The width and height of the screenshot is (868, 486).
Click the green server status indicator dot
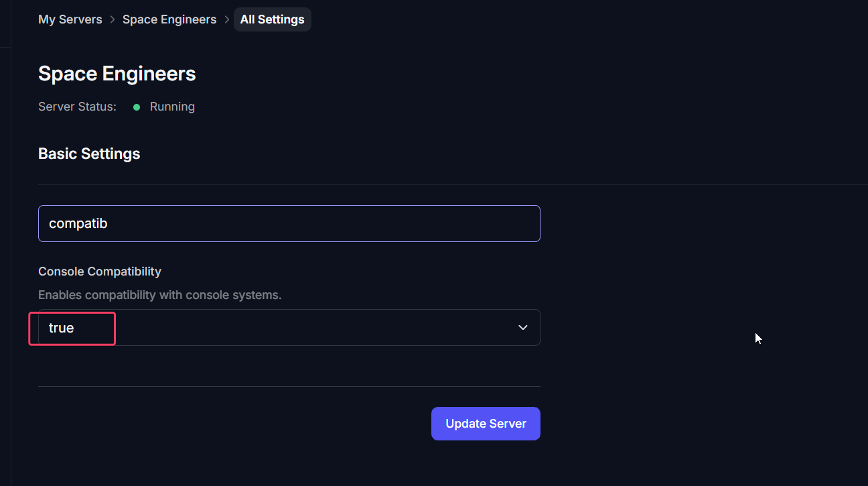click(136, 107)
